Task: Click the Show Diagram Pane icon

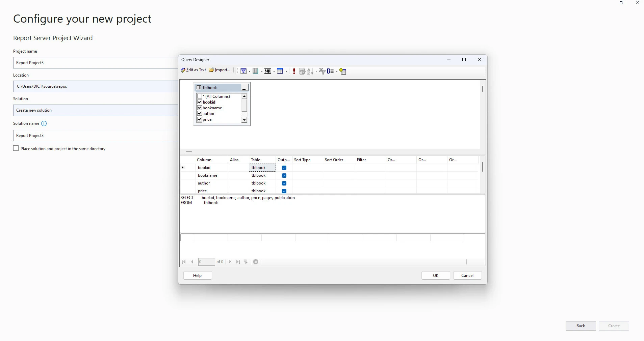Action: coord(243,71)
